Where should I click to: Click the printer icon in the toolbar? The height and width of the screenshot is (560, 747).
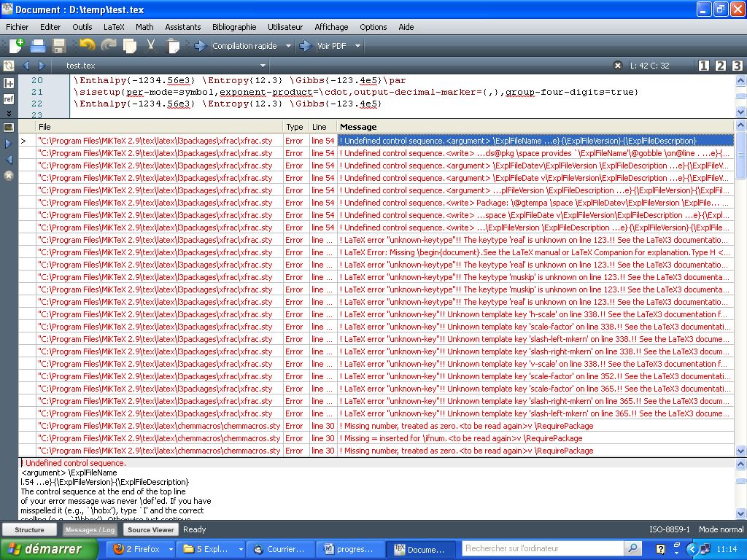coord(38,46)
